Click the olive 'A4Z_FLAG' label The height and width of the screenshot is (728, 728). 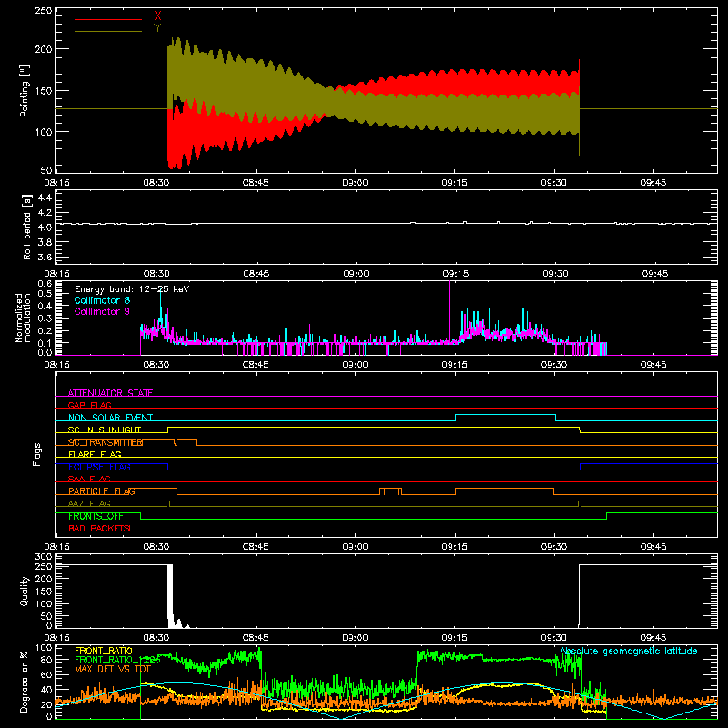[x=89, y=503]
